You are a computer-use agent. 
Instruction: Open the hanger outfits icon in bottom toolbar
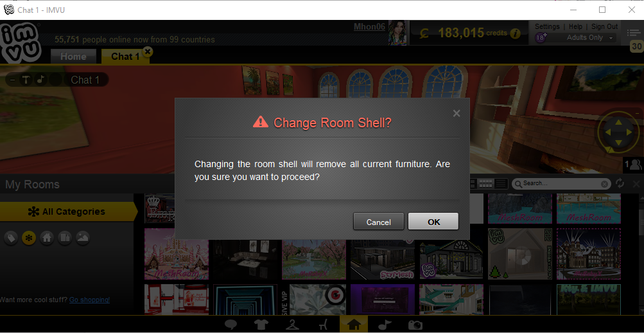(292, 325)
